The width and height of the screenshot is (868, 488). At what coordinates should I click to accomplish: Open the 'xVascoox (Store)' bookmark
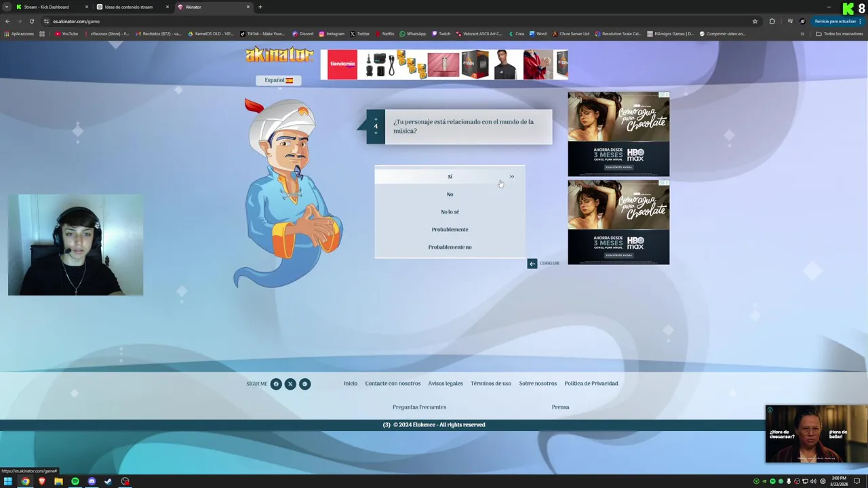[x=106, y=34]
